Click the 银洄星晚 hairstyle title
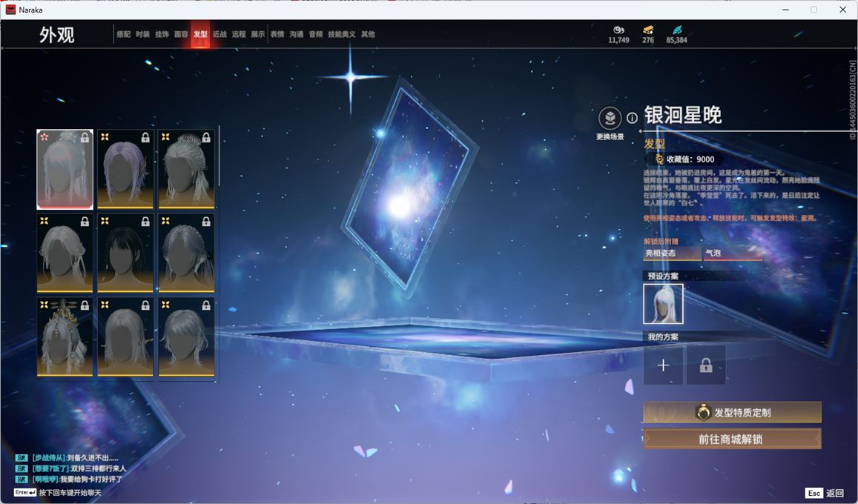858x504 pixels. 682,116
